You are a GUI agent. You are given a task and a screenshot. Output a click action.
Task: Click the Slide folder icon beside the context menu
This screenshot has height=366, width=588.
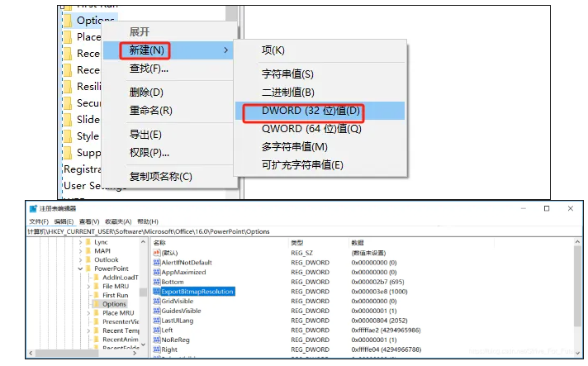[68, 120]
